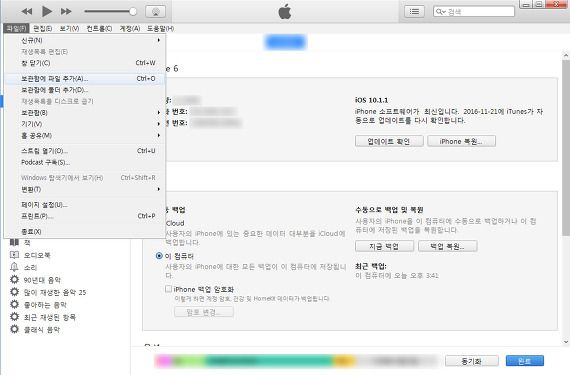Expand the 기기(V) submenu
The image size is (570, 375).
click(x=85, y=124)
